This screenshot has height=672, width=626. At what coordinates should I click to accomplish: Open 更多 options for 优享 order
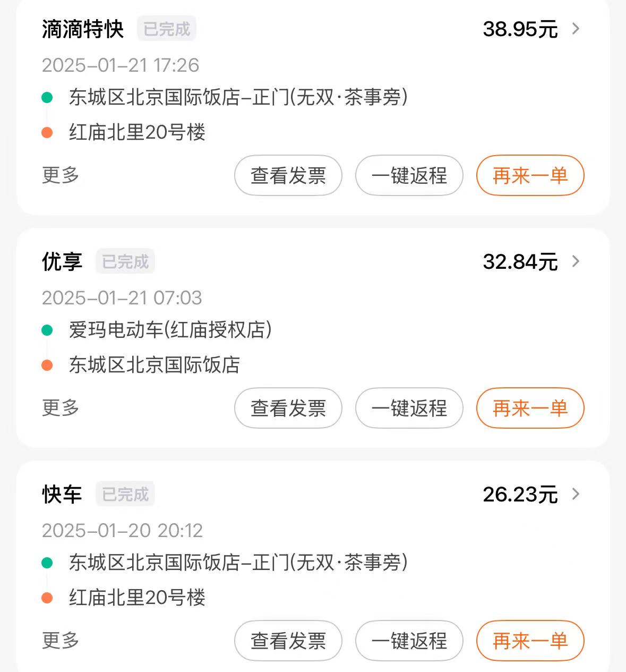61,407
